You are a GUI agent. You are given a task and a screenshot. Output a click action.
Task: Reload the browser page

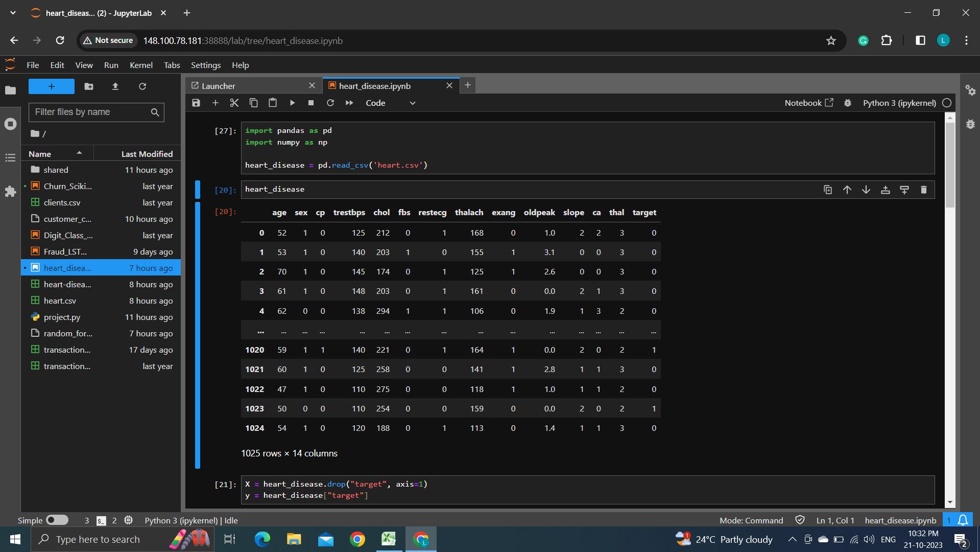click(x=60, y=40)
